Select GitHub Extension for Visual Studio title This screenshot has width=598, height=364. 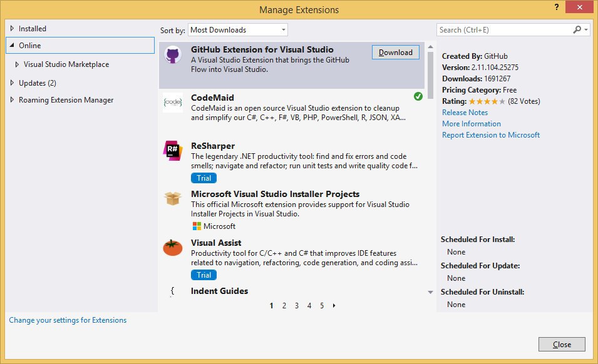coord(262,49)
